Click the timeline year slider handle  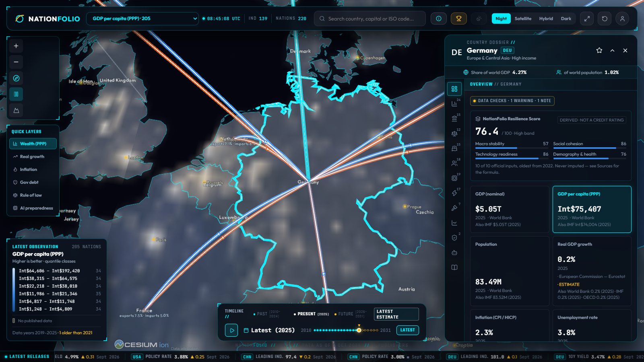tap(359, 330)
